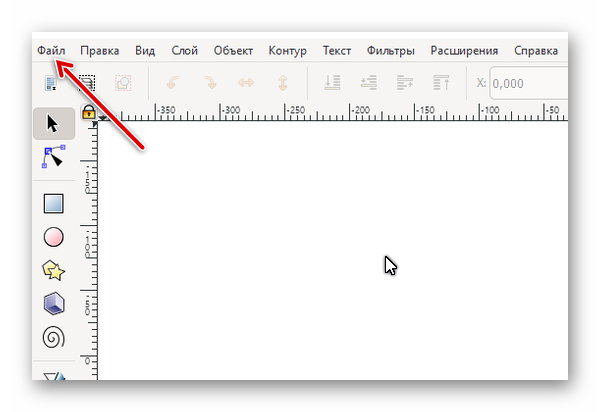Click the lower one step icon
Image resolution: width=600 pixels, height=412 pixels.
[x=368, y=83]
